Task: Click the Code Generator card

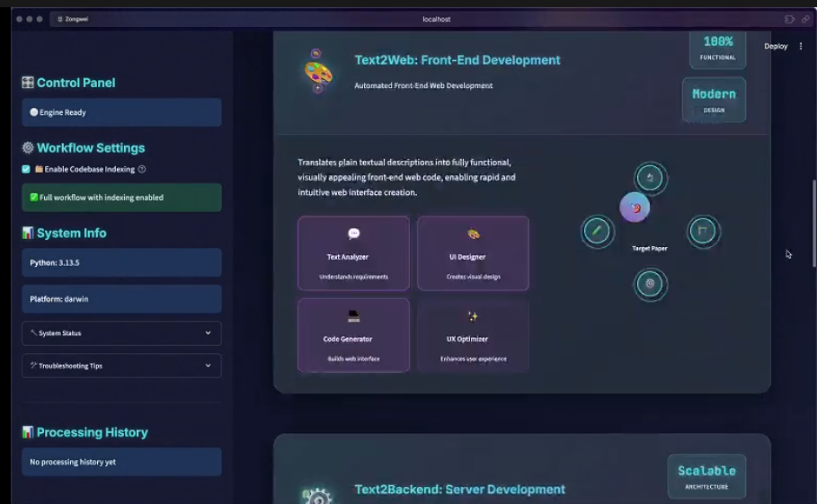Action: (x=354, y=335)
